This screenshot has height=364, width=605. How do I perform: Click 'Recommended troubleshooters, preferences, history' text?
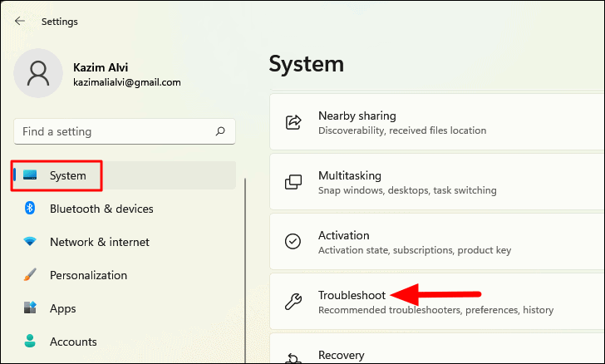click(436, 310)
